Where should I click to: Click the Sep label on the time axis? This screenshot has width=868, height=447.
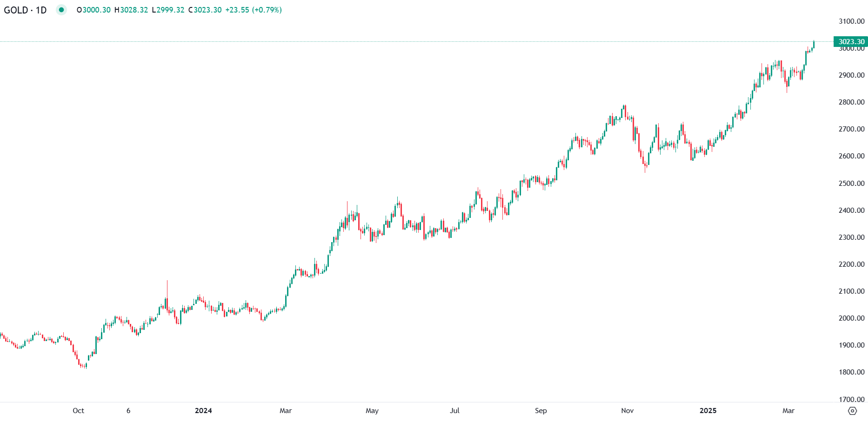[x=541, y=411]
